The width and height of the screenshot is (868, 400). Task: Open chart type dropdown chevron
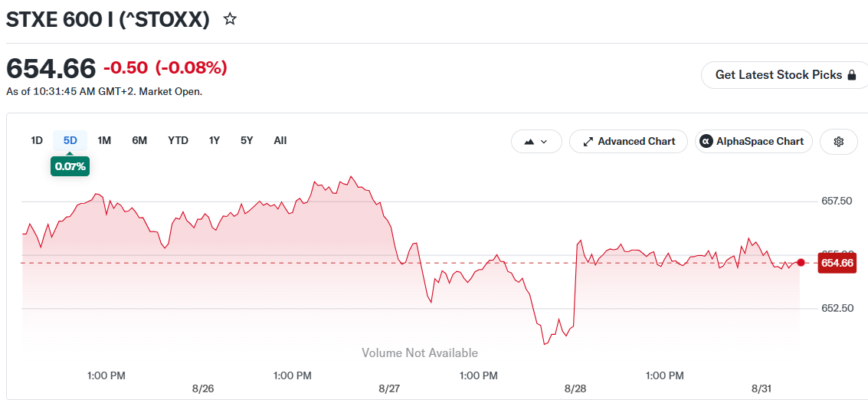click(x=544, y=142)
